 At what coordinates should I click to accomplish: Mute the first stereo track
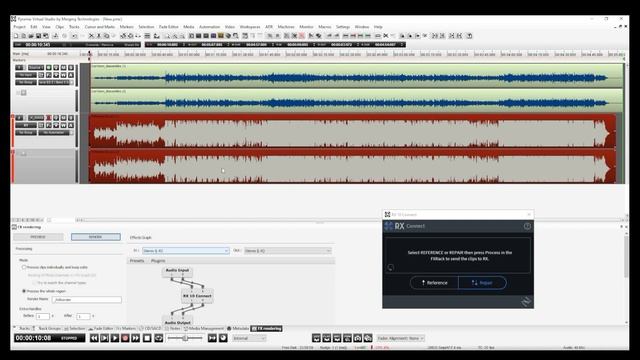coord(63,67)
